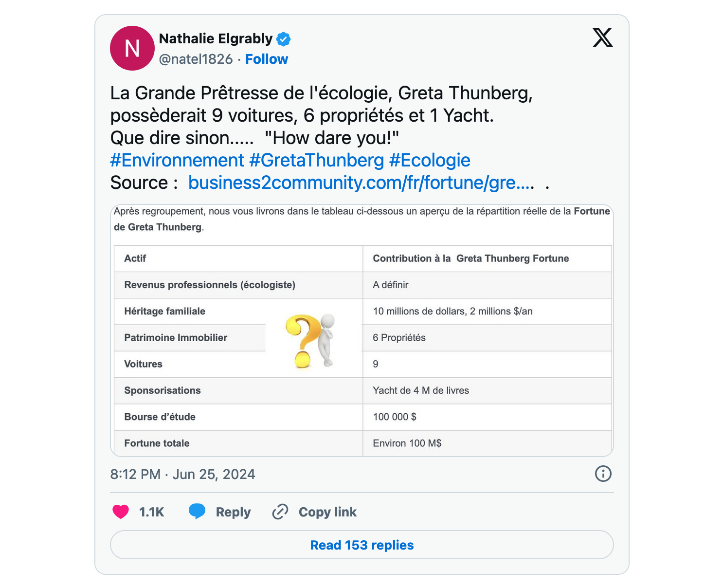Viewport: 723px width, 588px height.
Task: Click the question mark figure graphic
Action: [x=311, y=340]
